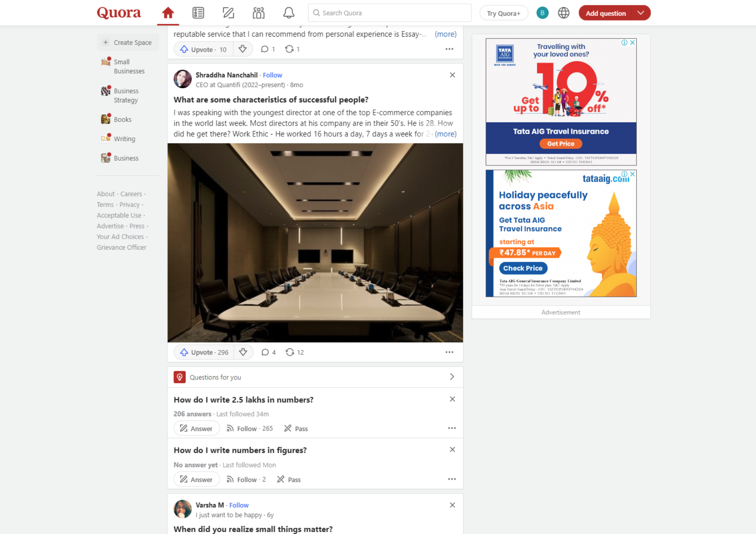Click the Try Quora+ button
The width and height of the screenshot is (756, 534).
503,13
